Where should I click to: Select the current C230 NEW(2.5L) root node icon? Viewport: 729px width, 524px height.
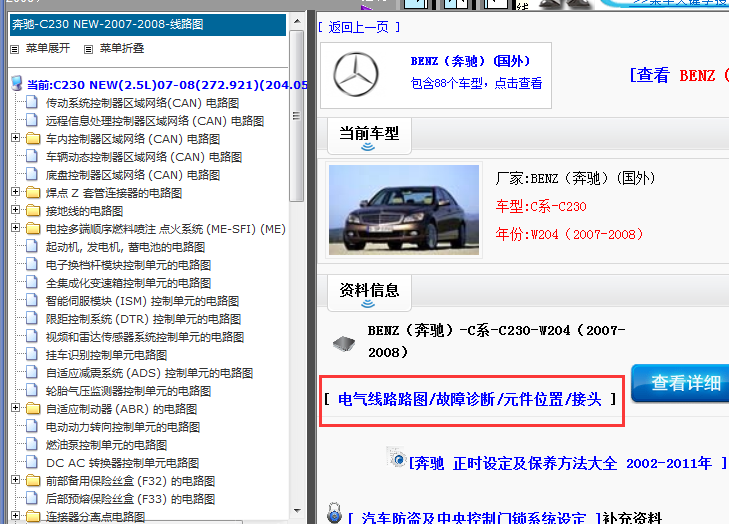17,84
